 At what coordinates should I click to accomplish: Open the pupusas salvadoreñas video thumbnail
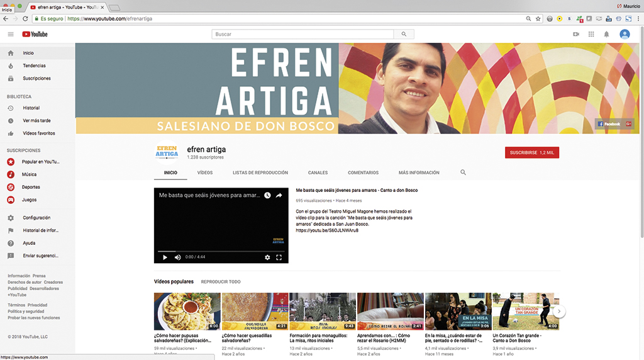point(187,312)
